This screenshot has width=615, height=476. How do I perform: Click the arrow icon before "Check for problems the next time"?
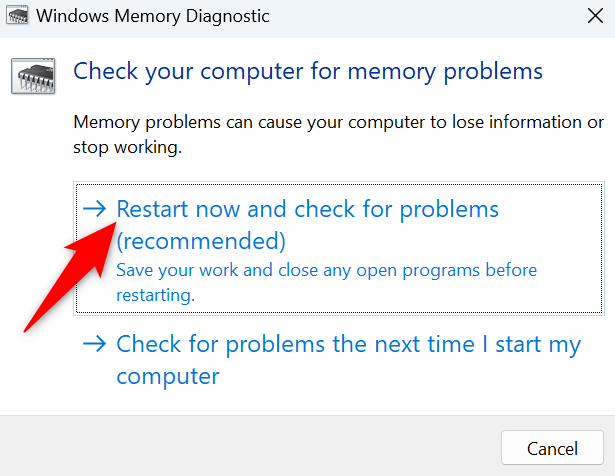point(96,344)
